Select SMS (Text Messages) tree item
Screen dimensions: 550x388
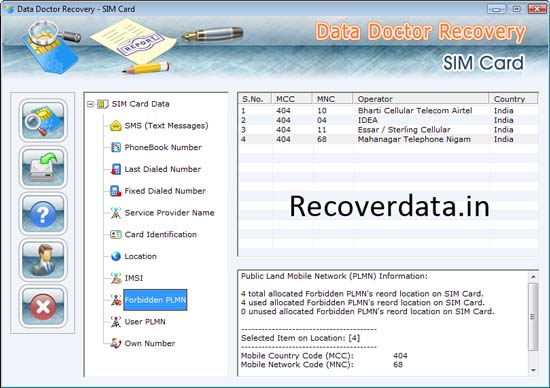[x=166, y=126]
